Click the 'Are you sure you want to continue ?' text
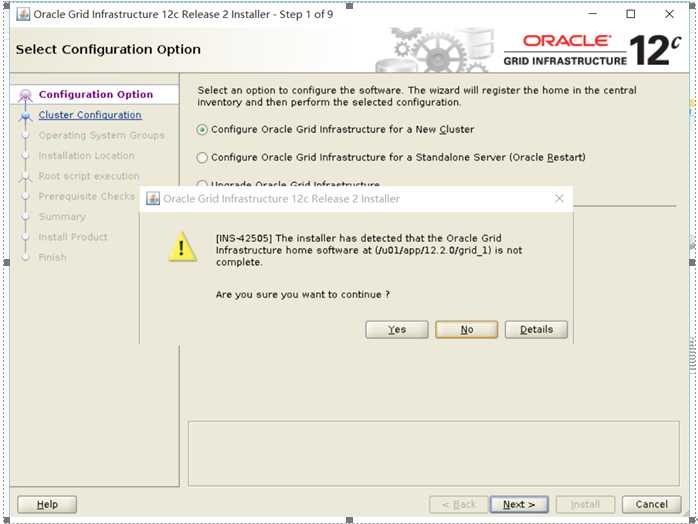Viewport: 698px width, 524px height. (303, 295)
